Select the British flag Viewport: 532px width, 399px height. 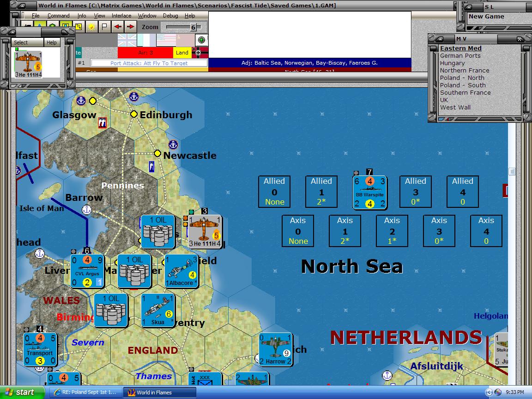pyautogui.click(x=127, y=40)
